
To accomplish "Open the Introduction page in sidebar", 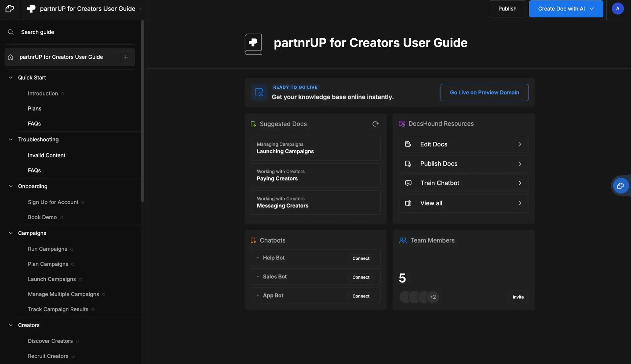I will 43,94.
